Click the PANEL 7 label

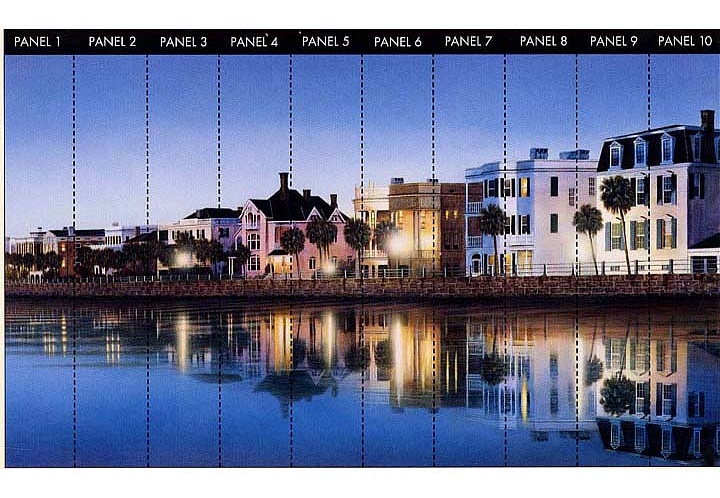[468, 41]
